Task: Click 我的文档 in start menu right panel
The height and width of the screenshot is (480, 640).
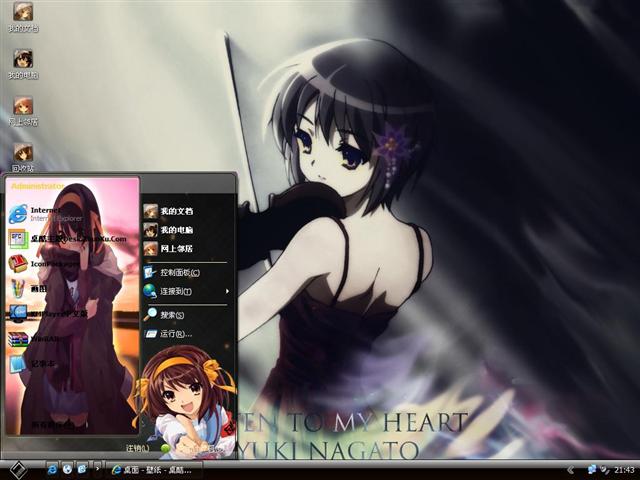Action: [x=168, y=211]
